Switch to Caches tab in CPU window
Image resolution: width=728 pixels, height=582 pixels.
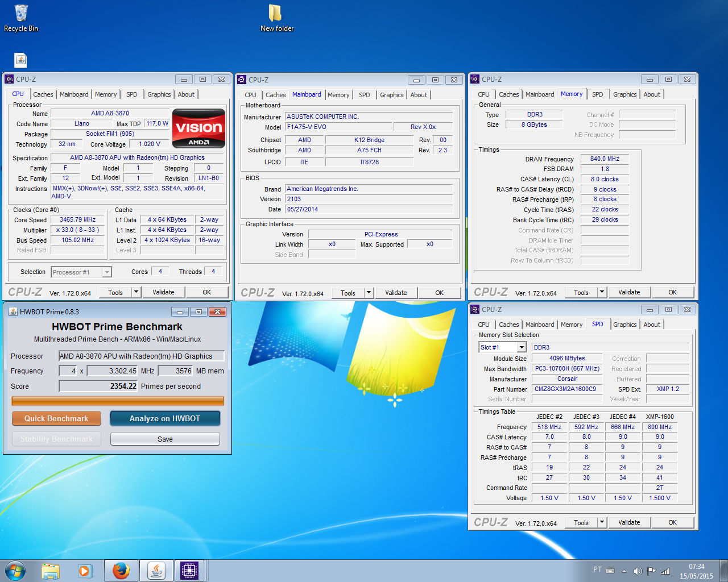(x=43, y=94)
